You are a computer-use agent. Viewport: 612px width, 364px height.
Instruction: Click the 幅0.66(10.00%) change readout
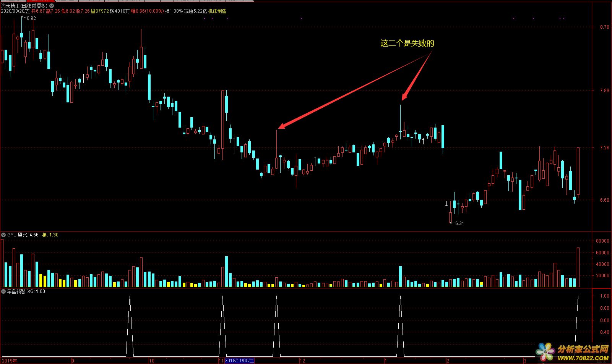pos(147,11)
